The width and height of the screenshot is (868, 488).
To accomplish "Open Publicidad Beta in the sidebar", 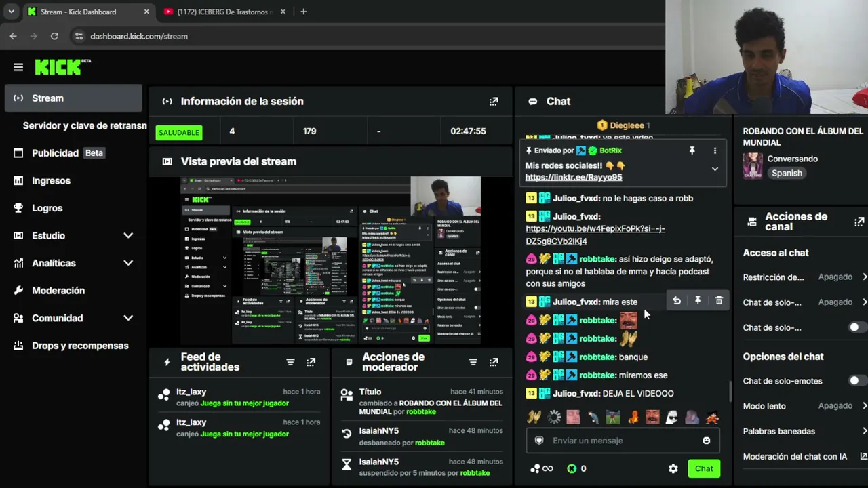I will 73,153.
